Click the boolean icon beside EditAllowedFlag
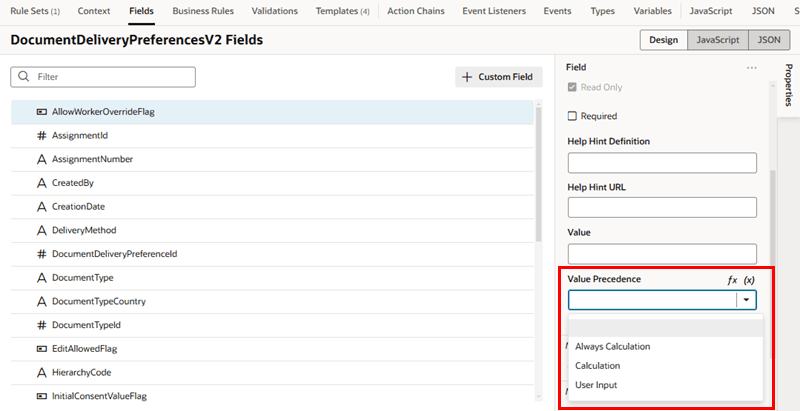The width and height of the screenshot is (800, 411). point(42,349)
